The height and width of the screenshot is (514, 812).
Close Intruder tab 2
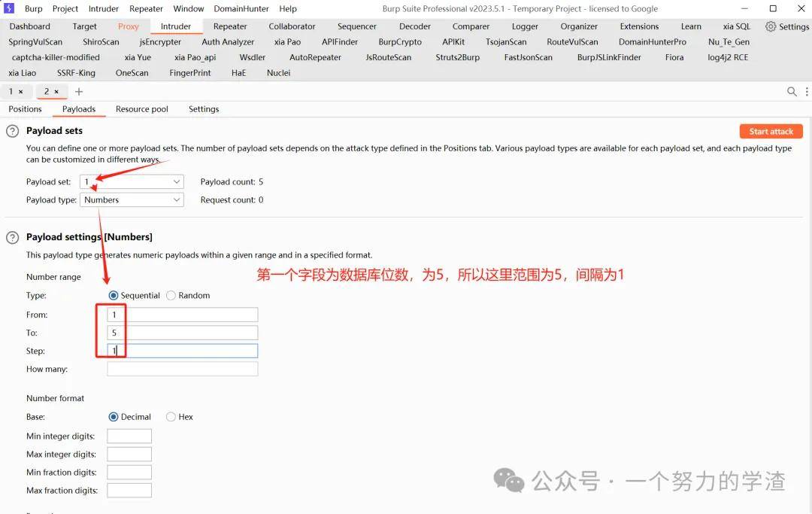[x=56, y=92]
